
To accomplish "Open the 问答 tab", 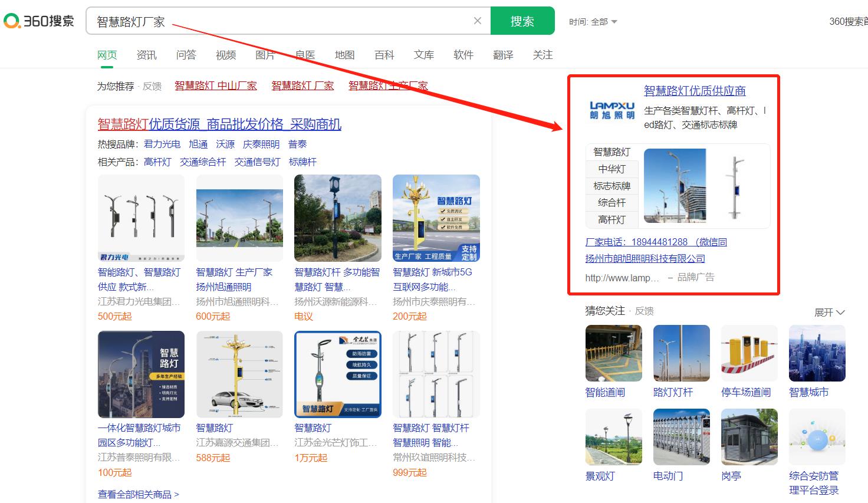I will click(x=186, y=55).
